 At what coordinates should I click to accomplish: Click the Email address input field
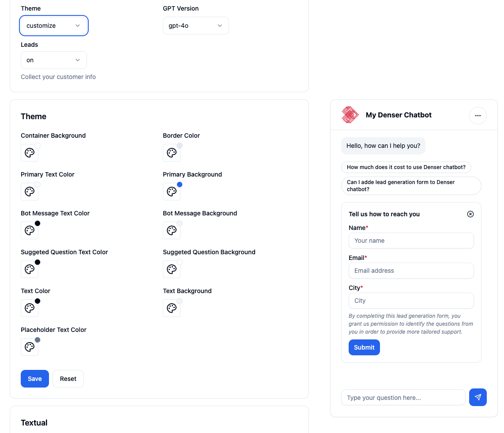pyautogui.click(x=411, y=271)
